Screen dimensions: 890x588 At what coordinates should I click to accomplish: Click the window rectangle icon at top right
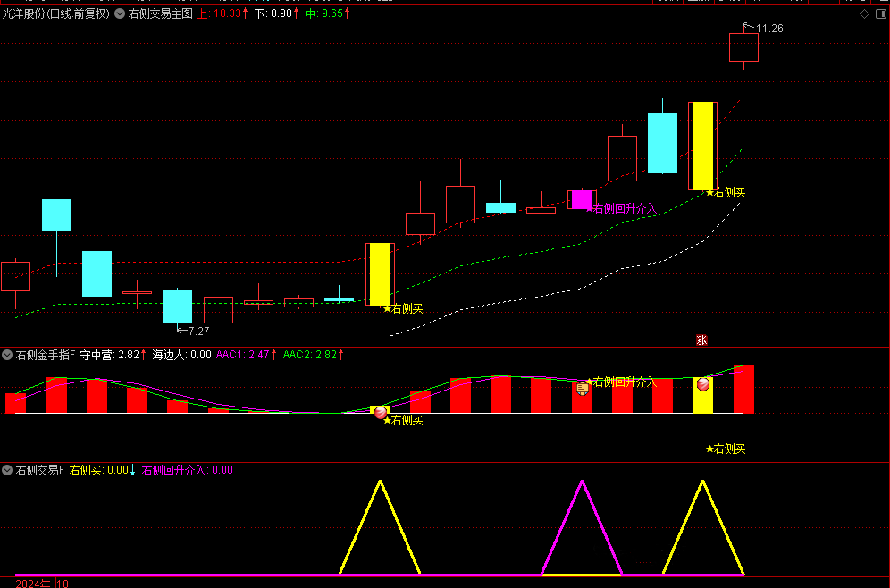click(881, 14)
